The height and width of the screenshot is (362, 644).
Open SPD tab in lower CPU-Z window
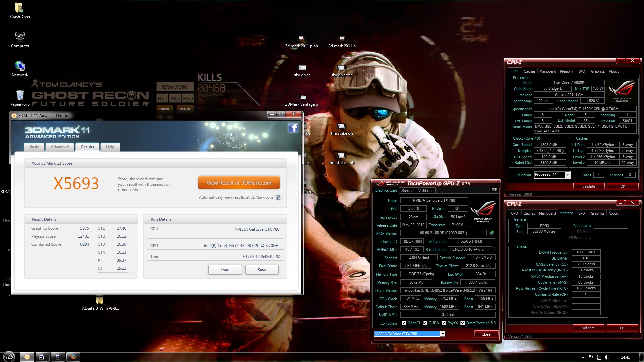point(581,213)
